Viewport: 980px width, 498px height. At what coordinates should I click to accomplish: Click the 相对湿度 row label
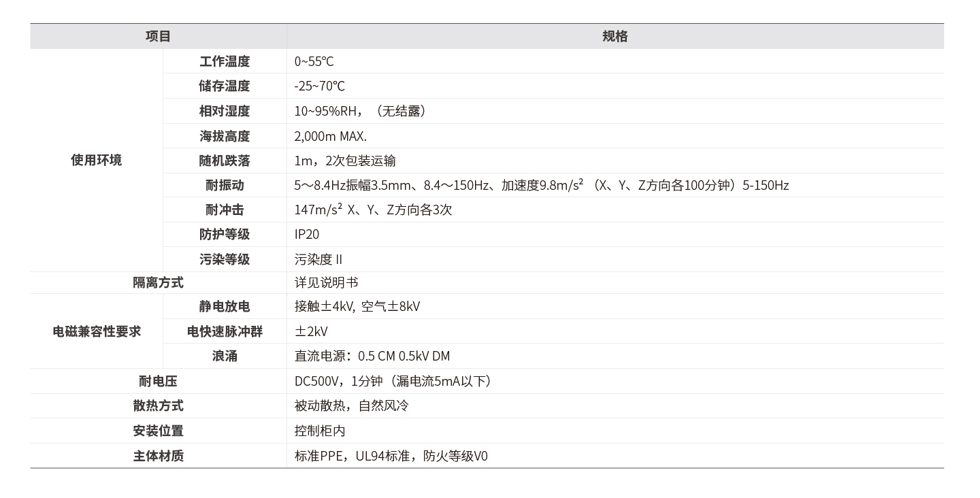(x=225, y=110)
